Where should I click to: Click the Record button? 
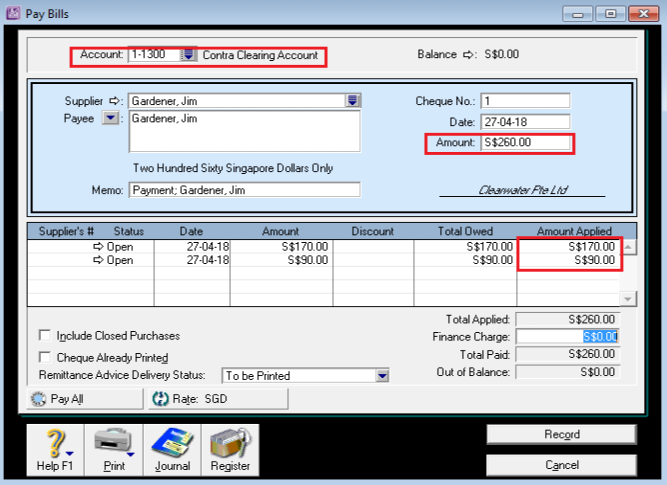coord(562,434)
